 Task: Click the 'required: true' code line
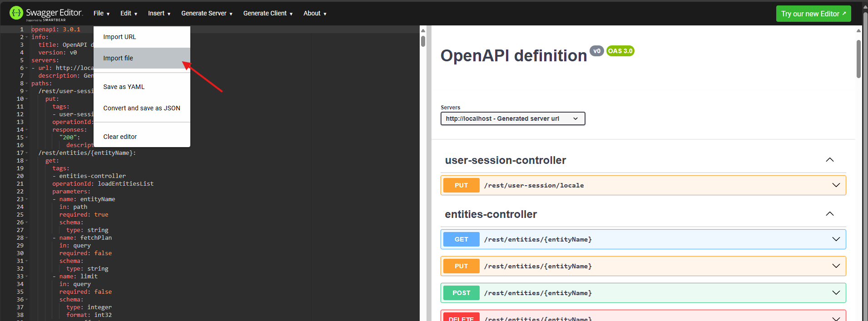(x=84, y=215)
